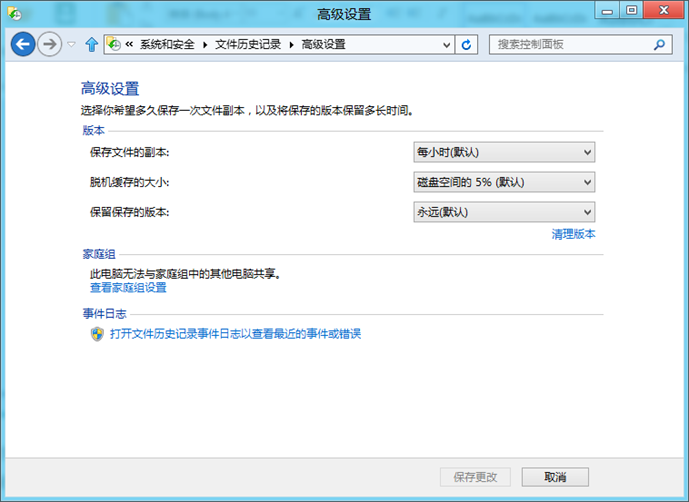
Task: Click the 事件日志 section label
Action: (105, 314)
